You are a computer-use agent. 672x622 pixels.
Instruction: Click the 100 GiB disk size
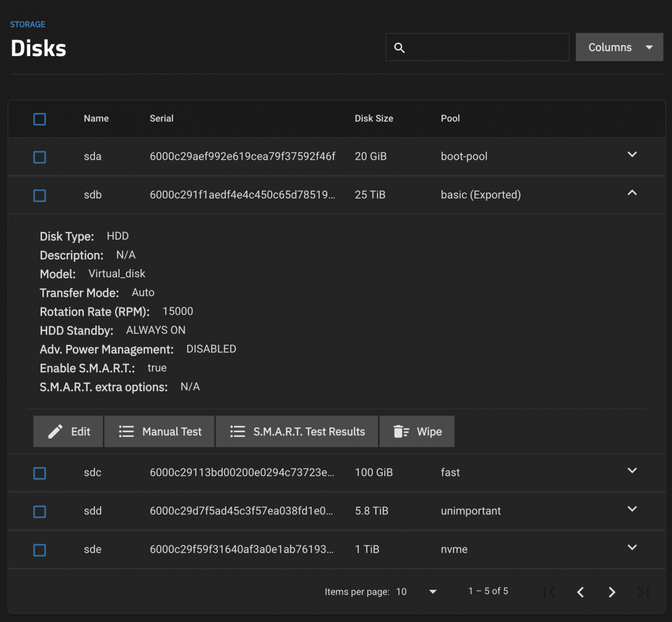point(374,473)
